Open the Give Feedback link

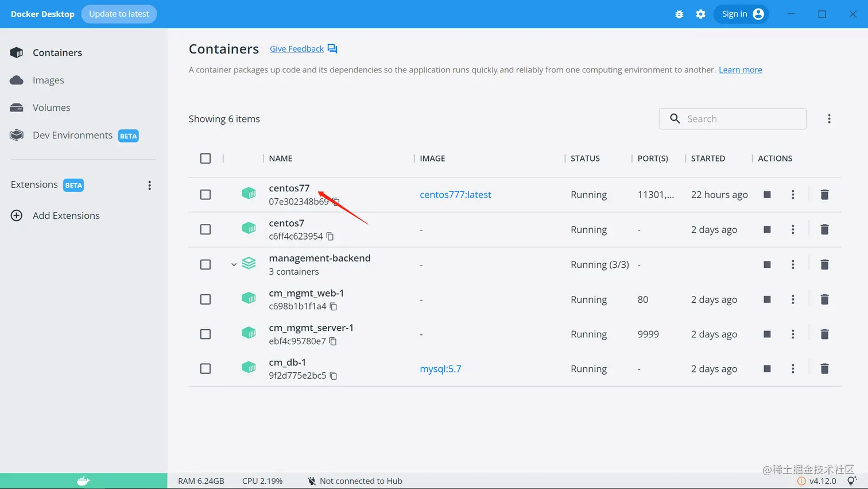297,49
